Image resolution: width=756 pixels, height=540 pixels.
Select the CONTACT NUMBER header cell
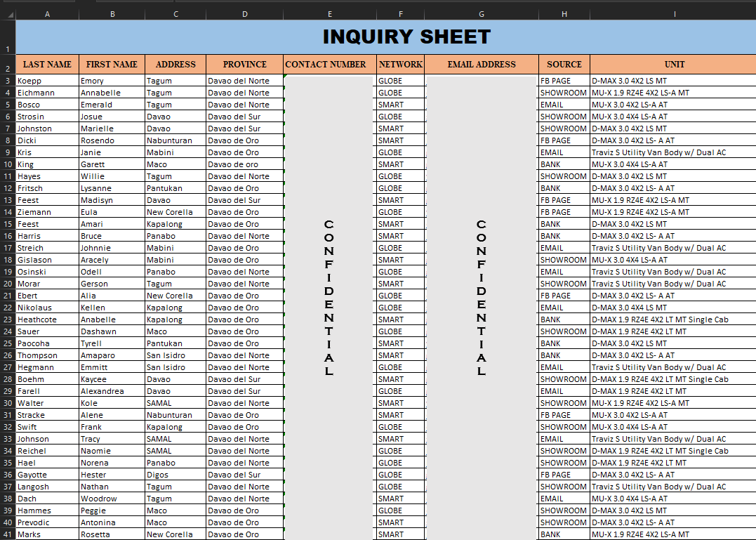coord(330,65)
